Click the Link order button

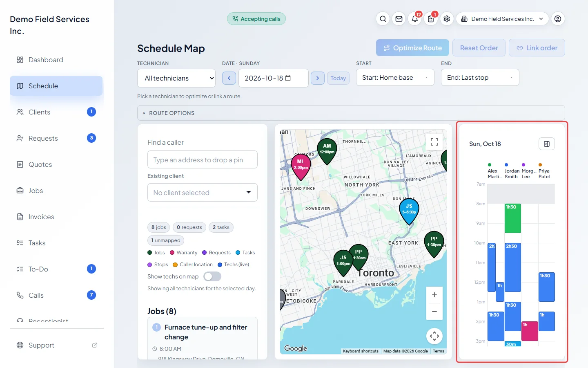pyautogui.click(x=537, y=48)
